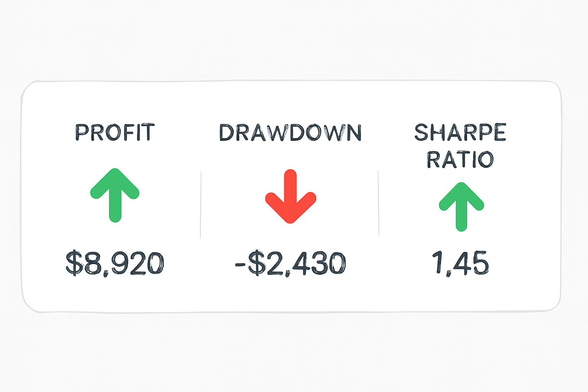Select the PROFIT heading label

coord(115,132)
